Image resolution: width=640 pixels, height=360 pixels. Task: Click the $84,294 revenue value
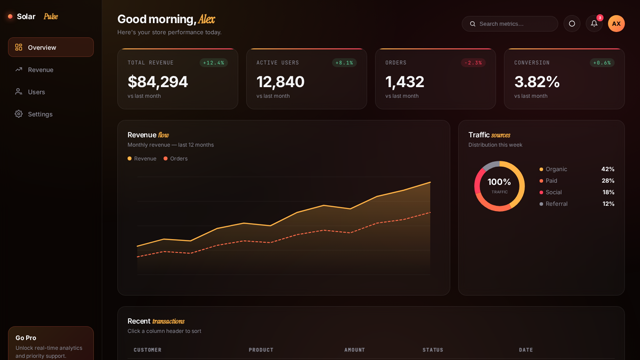pos(158,82)
